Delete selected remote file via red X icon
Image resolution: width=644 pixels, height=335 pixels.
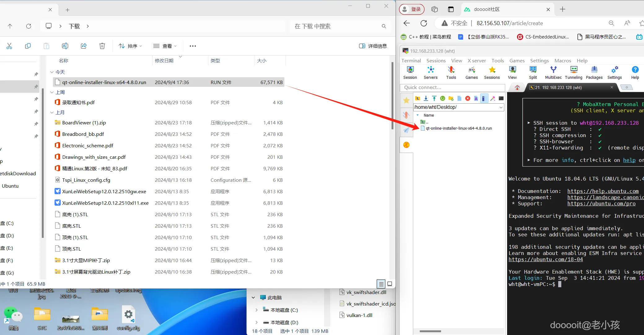(468, 98)
